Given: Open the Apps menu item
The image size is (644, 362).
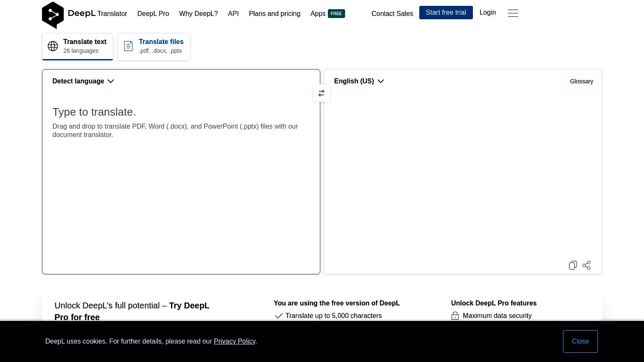Looking at the screenshot, I should pos(318,13).
